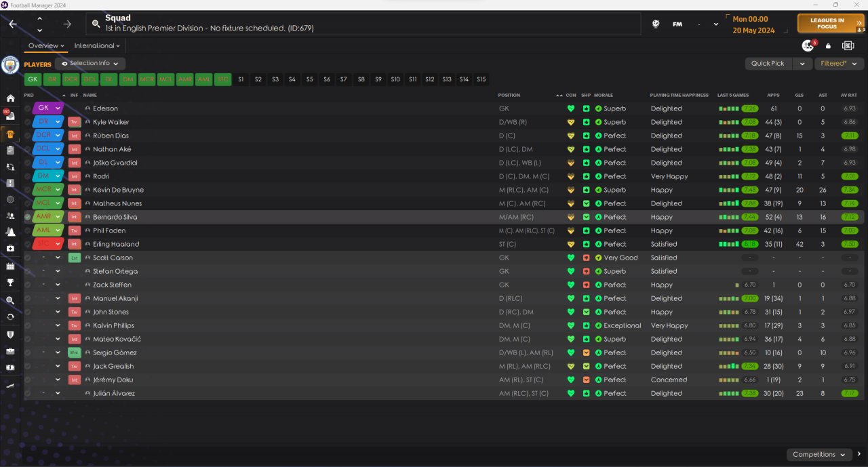
Task: Go forward using the right arrow
Action: click(67, 24)
